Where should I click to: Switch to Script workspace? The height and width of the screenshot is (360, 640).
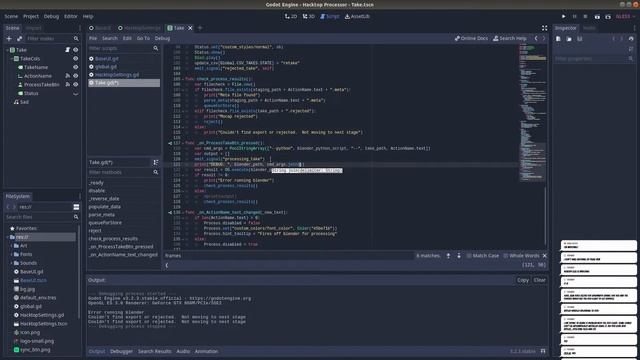click(330, 16)
